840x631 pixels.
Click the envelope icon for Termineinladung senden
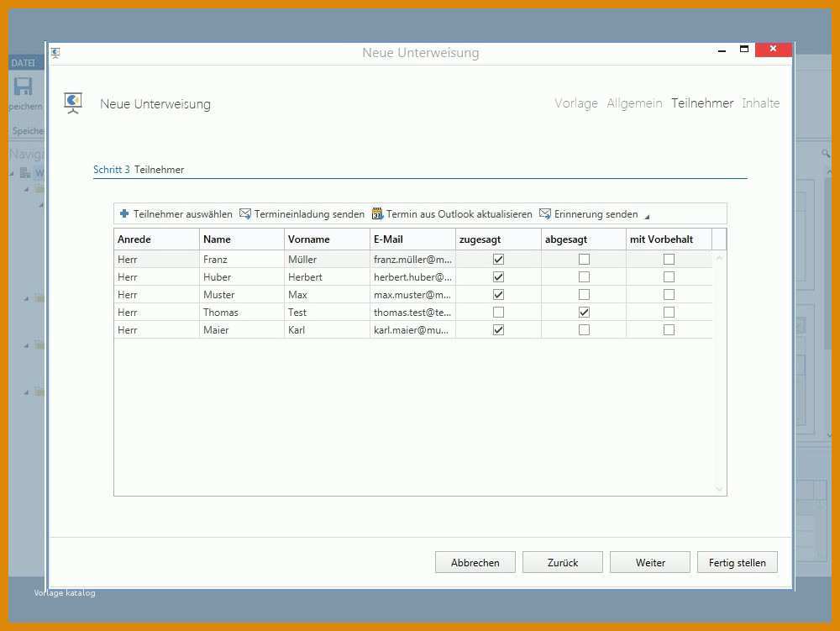[x=244, y=213]
